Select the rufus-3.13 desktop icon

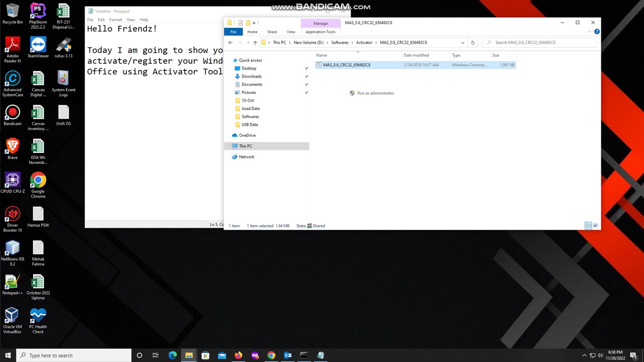point(63,48)
